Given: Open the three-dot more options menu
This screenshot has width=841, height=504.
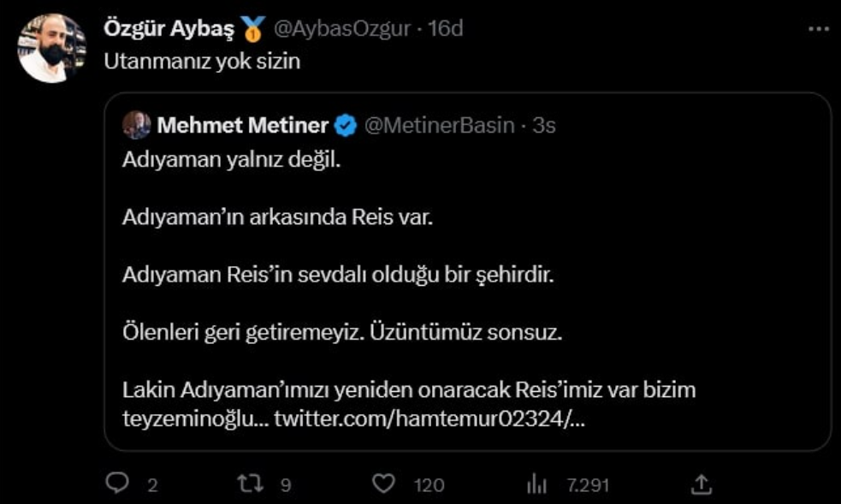Looking at the screenshot, I should click(x=818, y=30).
